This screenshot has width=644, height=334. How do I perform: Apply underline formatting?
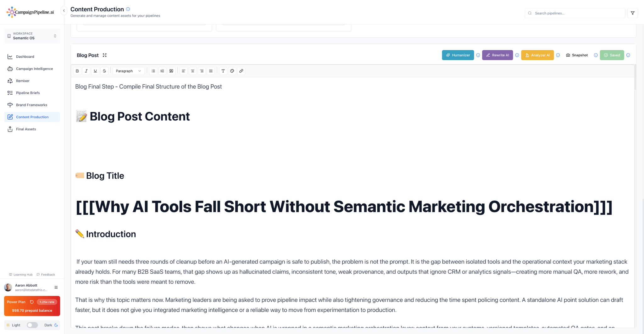click(x=95, y=71)
